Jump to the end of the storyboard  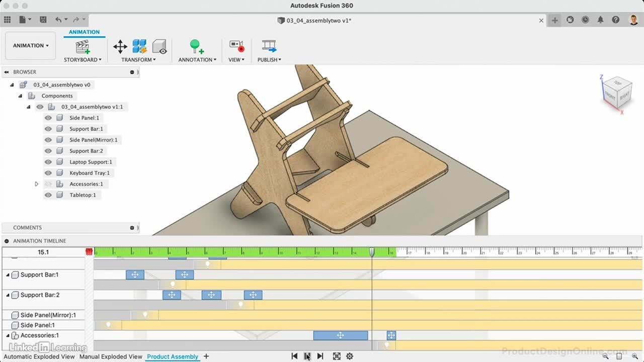[320, 356]
